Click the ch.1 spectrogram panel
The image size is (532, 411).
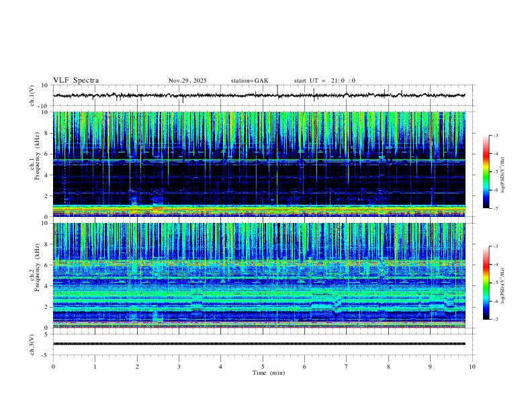259,164
